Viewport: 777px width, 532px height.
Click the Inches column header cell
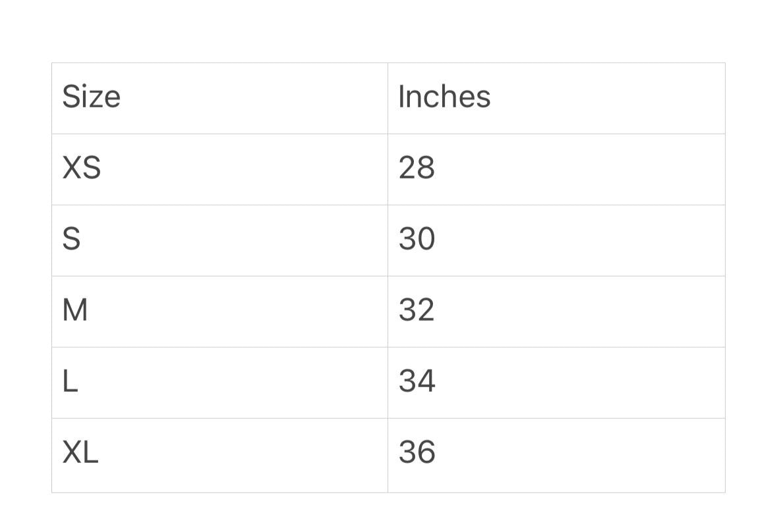point(556,99)
